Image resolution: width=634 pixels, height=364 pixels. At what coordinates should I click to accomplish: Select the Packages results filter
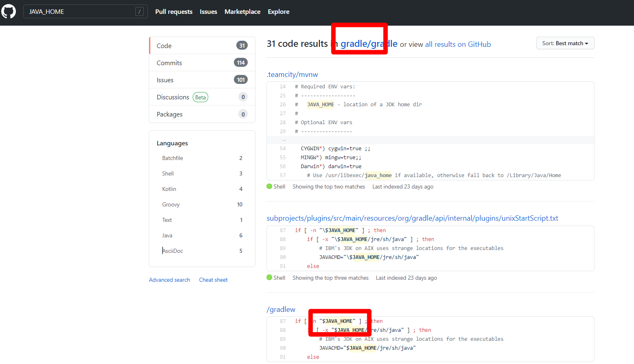click(202, 114)
